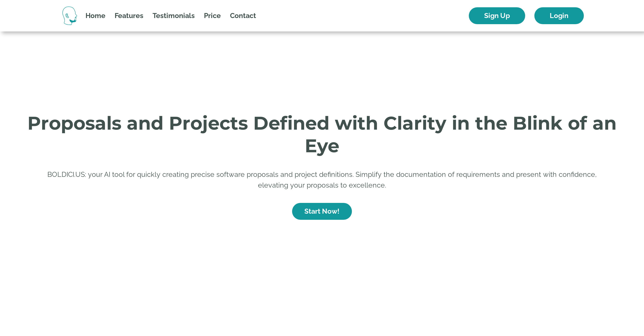Image resolution: width=644 pixels, height=336 pixels.
Task: Click the Sign Up teal rounded icon
Action: point(497,16)
